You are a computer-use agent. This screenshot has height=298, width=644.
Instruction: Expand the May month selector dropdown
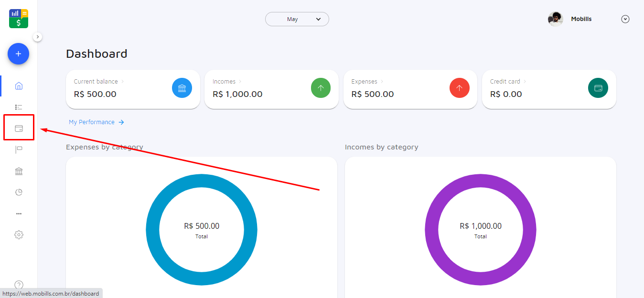(297, 19)
